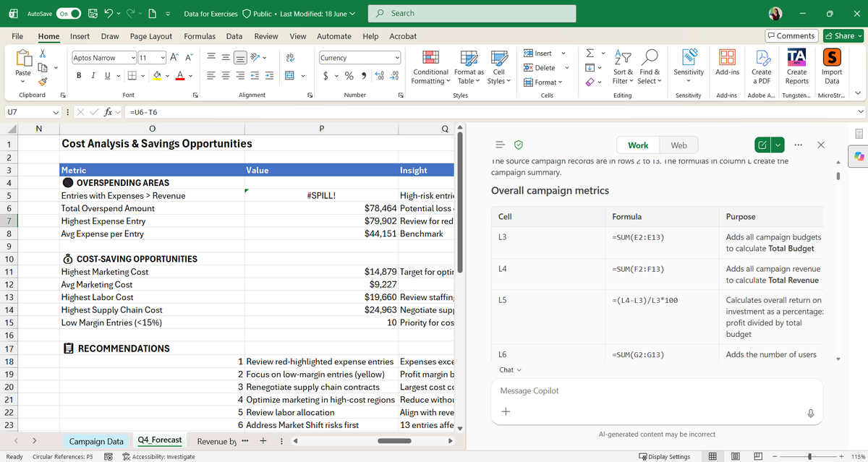Switch to Page Layout view in status bar
Image resolution: width=868 pixels, height=462 pixels.
(734, 456)
